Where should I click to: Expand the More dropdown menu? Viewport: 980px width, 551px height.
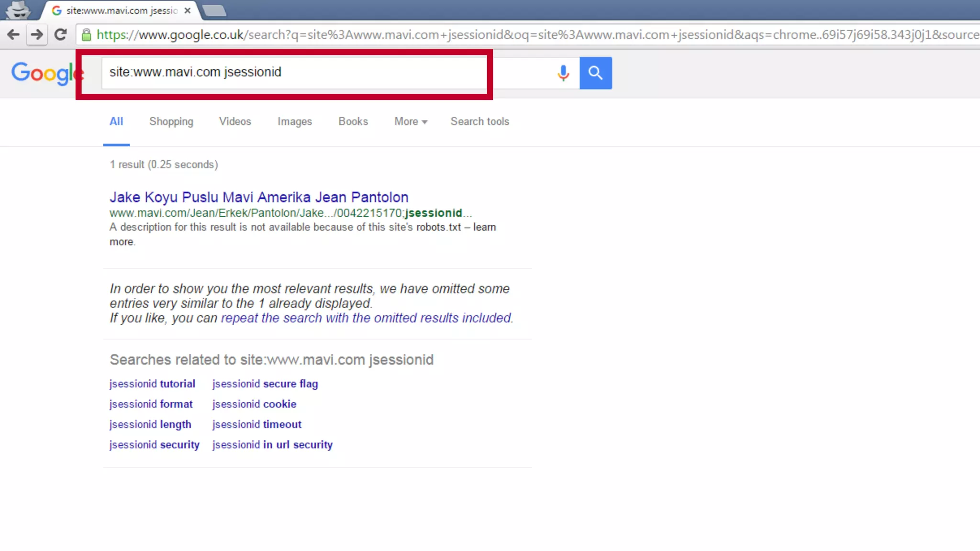[x=410, y=121]
